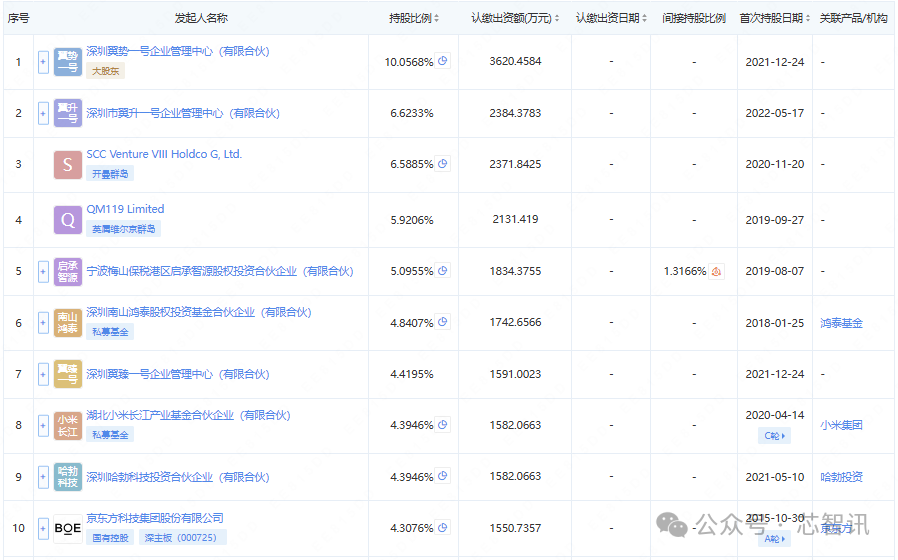898x560 pixels.
Task: Click the 南山鸿泰 company logo
Action: (68, 323)
